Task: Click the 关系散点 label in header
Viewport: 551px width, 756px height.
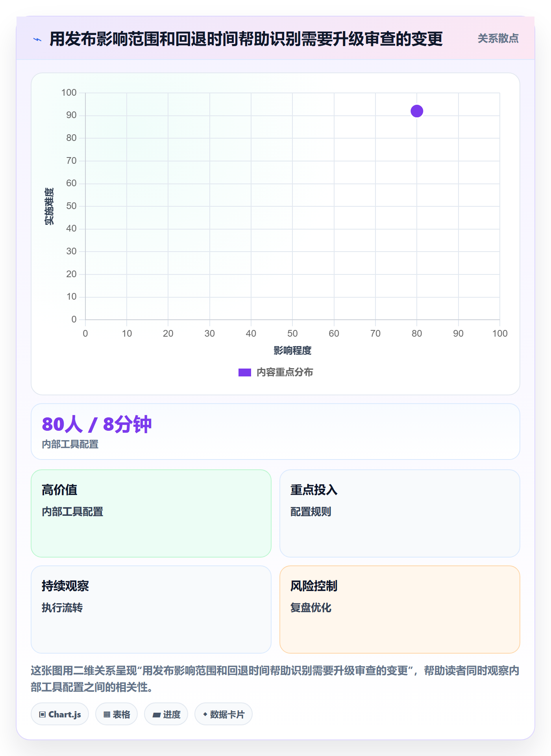Action: [498, 39]
